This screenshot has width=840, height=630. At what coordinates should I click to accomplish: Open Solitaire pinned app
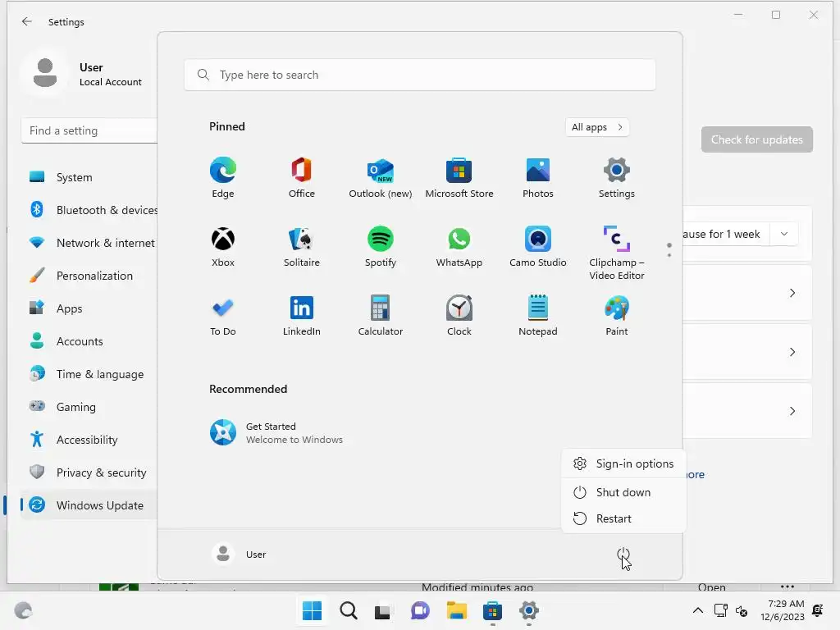pyautogui.click(x=302, y=247)
